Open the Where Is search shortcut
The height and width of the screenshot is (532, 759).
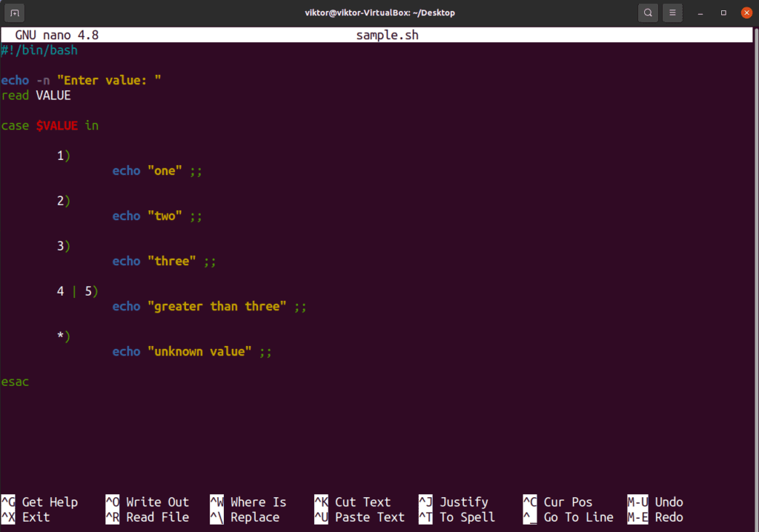[x=253, y=502]
